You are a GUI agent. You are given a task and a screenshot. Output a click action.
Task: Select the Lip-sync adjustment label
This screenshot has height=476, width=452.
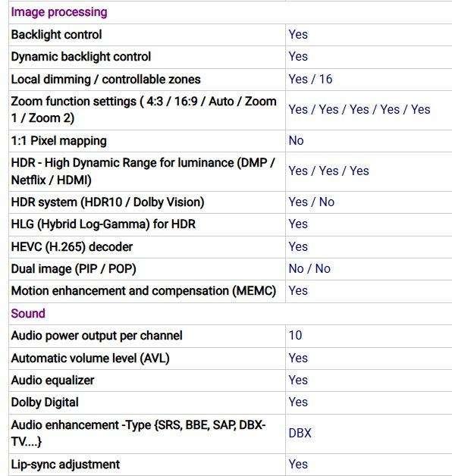(65, 465)
